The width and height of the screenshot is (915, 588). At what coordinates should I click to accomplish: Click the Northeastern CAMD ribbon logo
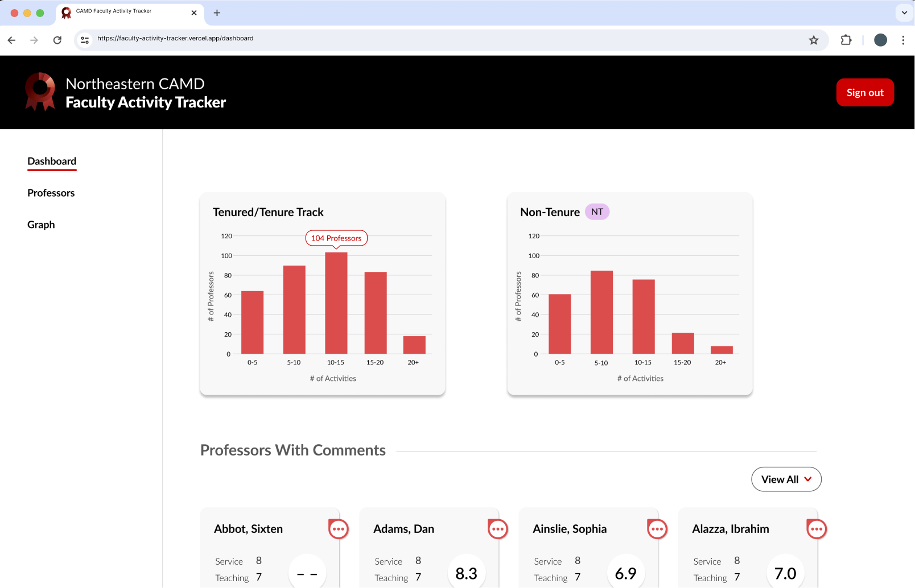click(40, 92)
